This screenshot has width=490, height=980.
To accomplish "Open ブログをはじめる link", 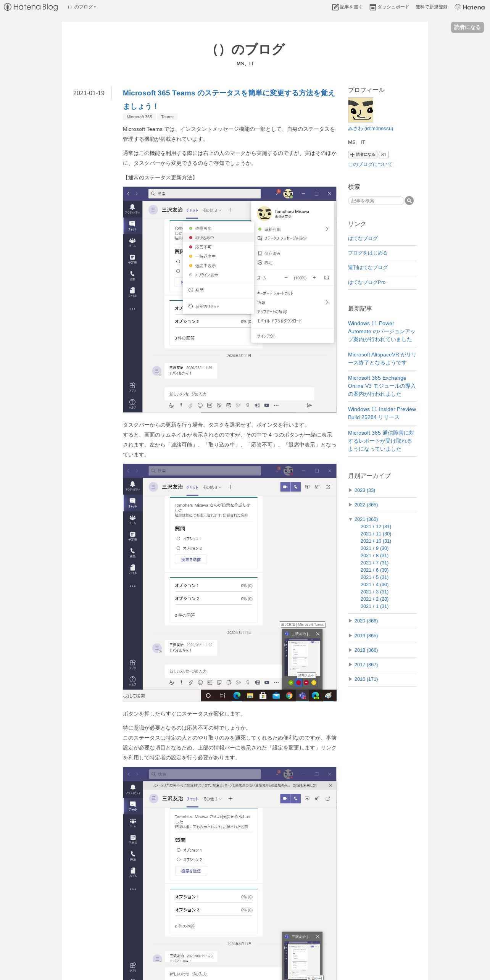I will pyautogui.click(x=368, y=253).
